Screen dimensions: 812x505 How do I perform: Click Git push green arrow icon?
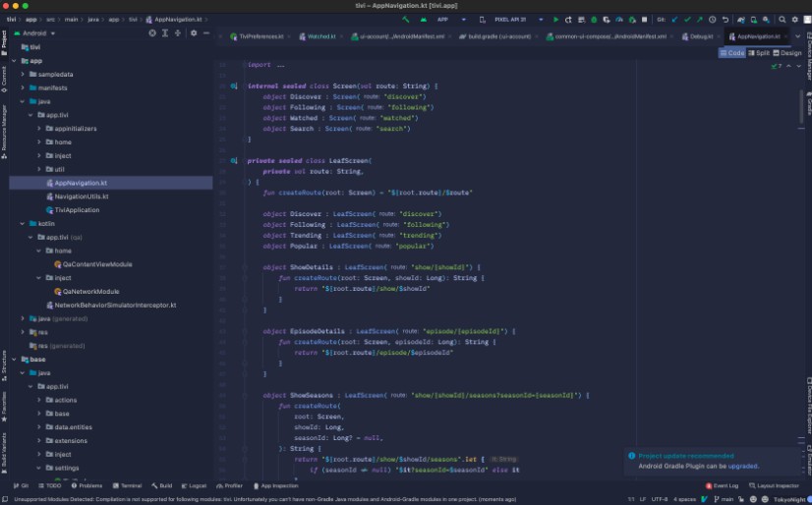(700, 20)
